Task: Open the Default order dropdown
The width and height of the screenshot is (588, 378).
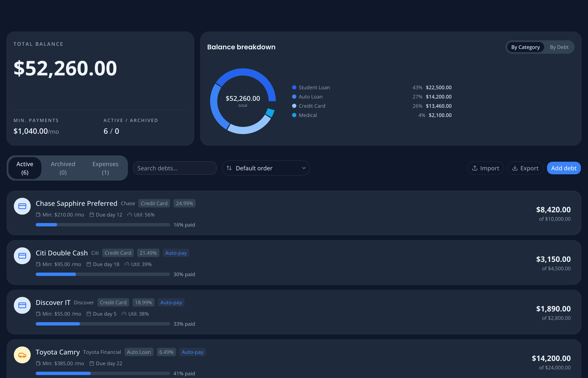Action: pos(266,168)
